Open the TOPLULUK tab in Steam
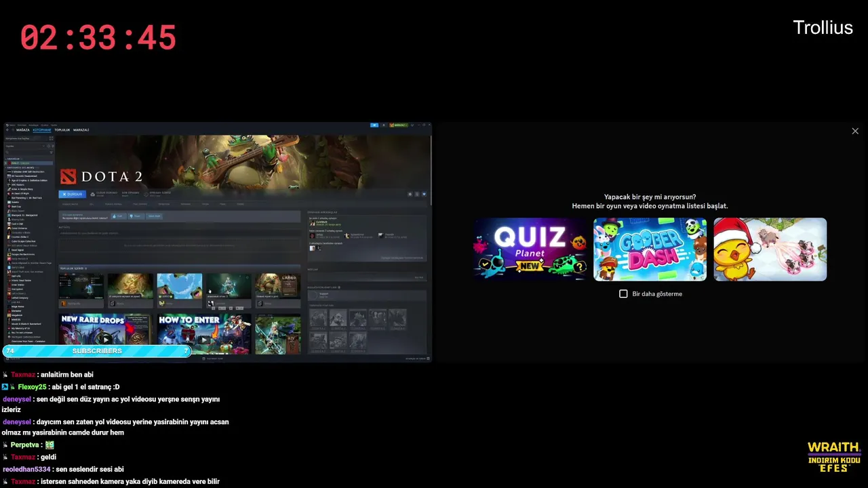The image size is (868, 488). pyautogui.click(x=62, y=129)
